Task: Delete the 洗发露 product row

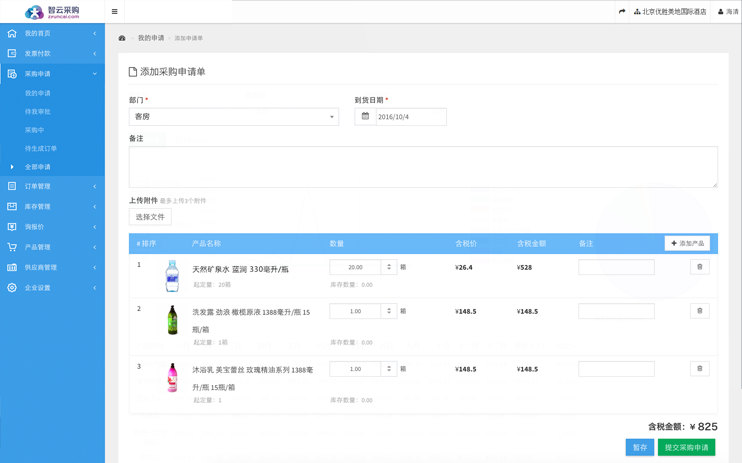Action: tap(699, 311)
